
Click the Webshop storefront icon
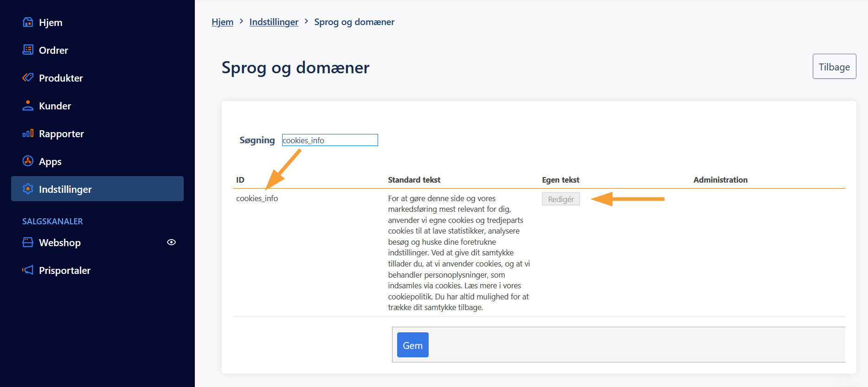[x=28, y=242]
